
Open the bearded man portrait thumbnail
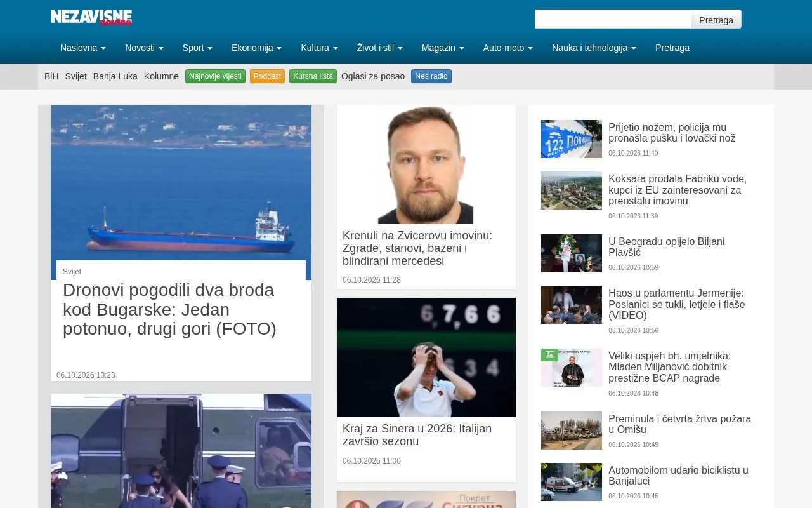click(426, 164)
